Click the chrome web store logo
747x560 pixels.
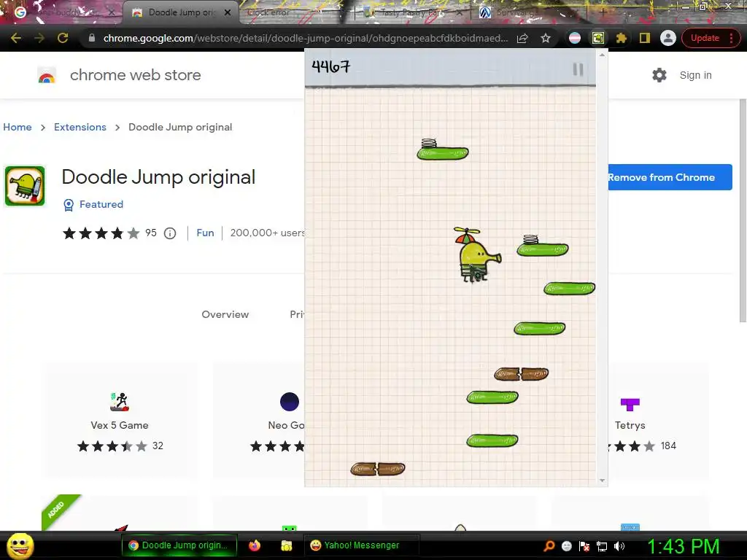click(x=47, y=75)
